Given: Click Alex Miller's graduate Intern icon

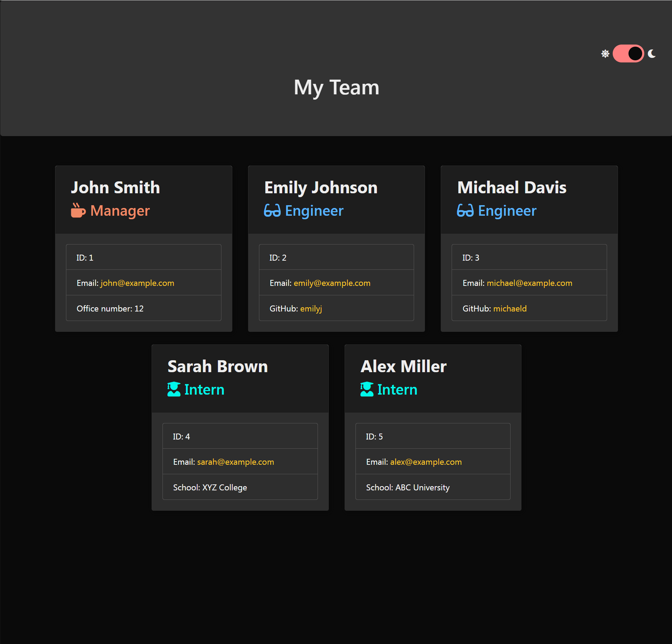Looking at the screenshot, I should click(x=367, y=389).
